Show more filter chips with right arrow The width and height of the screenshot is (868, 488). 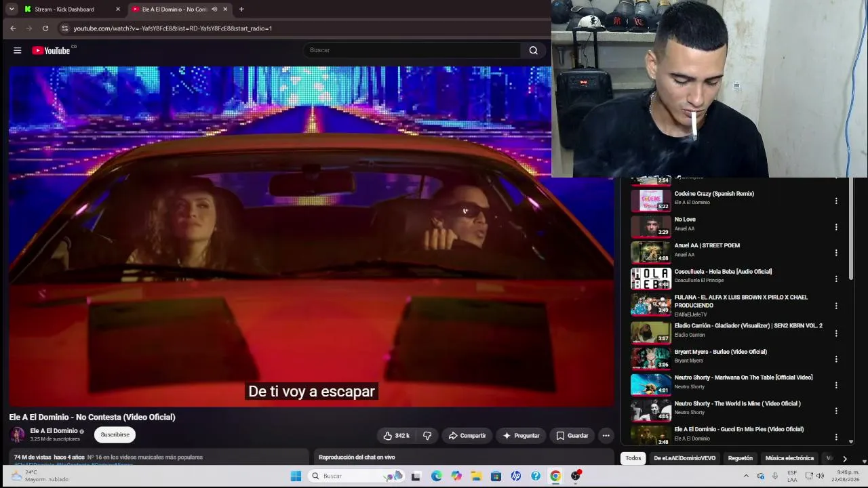click(x=844, y=459)
